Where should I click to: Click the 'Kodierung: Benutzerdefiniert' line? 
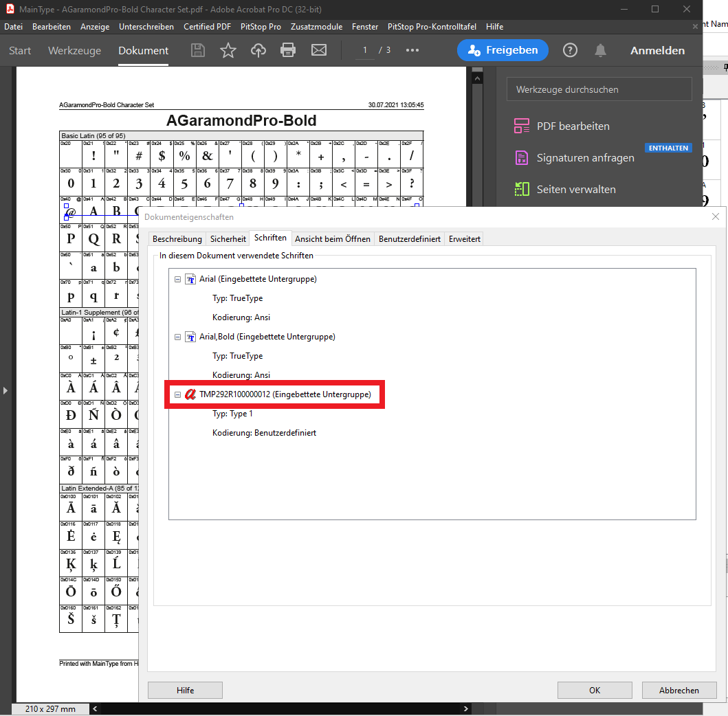(x=264, y=432)
